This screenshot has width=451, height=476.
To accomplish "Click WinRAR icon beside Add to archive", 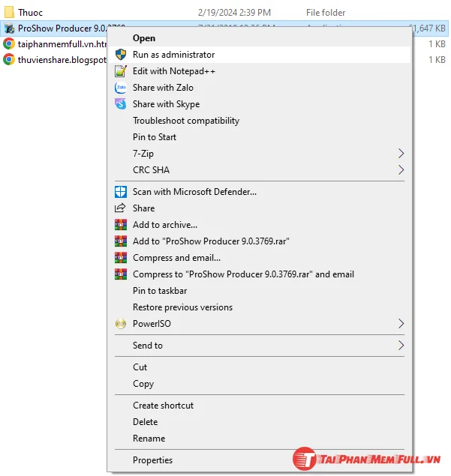I will point(121,225).
